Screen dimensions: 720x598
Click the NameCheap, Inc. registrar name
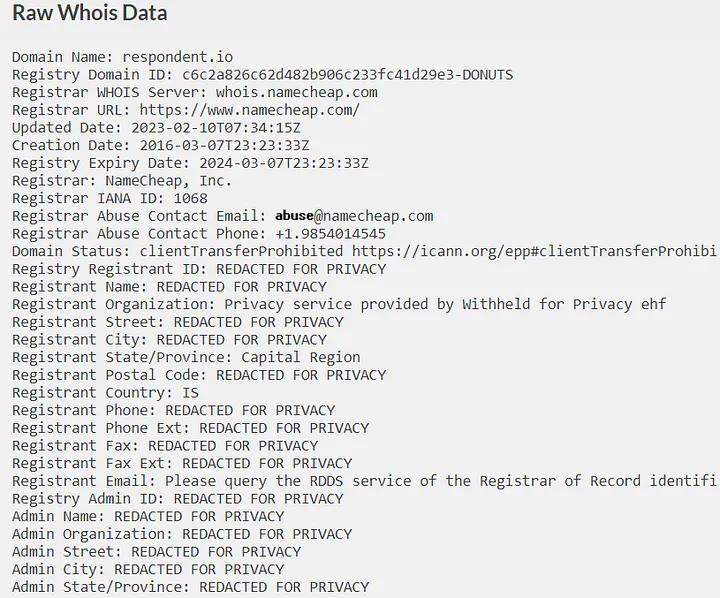(x=169, y=181)
